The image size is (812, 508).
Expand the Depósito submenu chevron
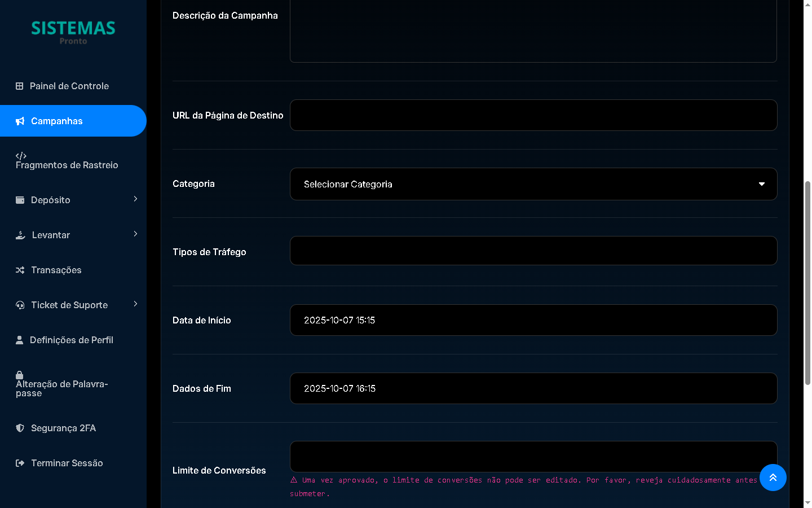pyautogui.click(x=135, y=199)
